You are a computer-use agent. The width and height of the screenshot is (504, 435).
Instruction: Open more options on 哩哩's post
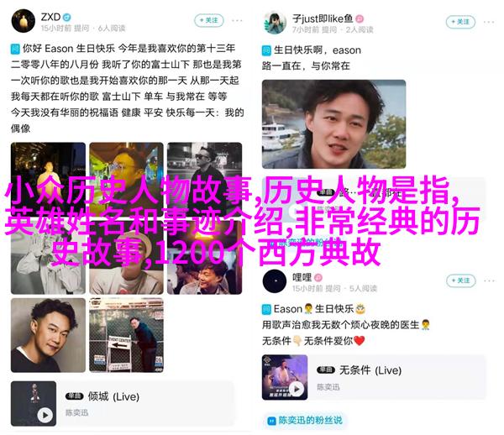489,280
